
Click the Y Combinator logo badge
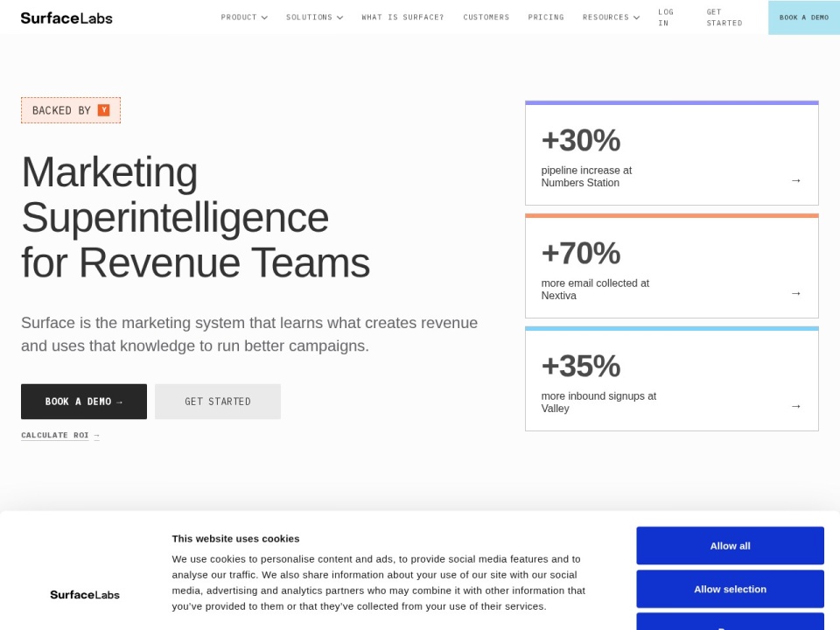pyautogui.click(x=104, y=110)
